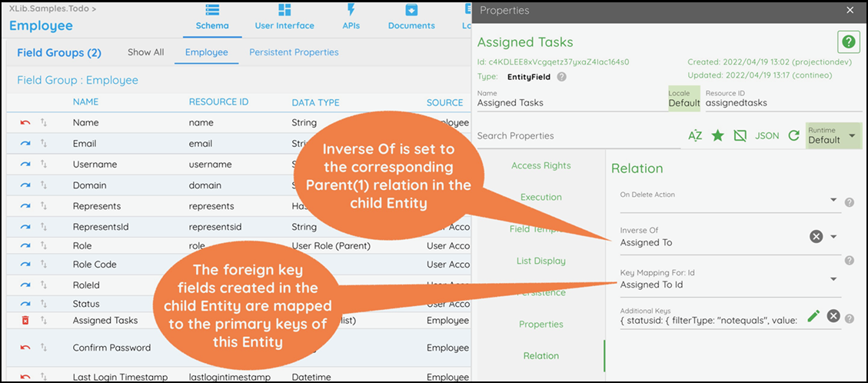
Task: Click the red revert arrow on Name row
Action: [x=25, y=122]
